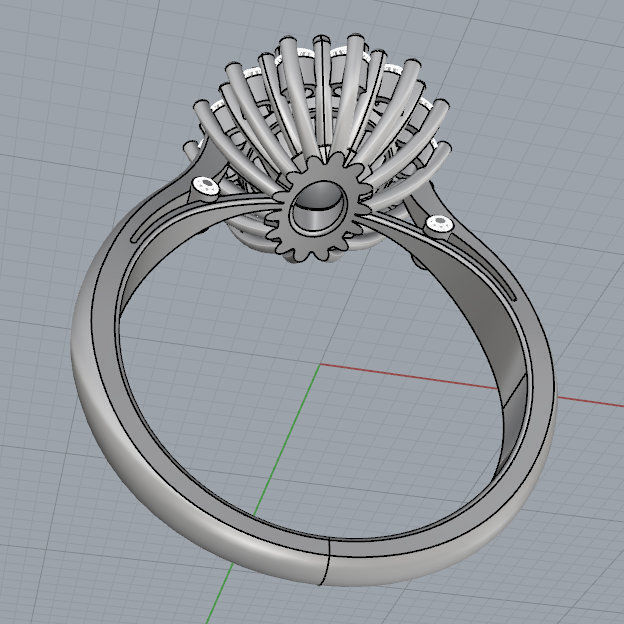Select the round stone on the right shoulder
This screenshot has width=624, height=624.
click(x=439, y=222)
